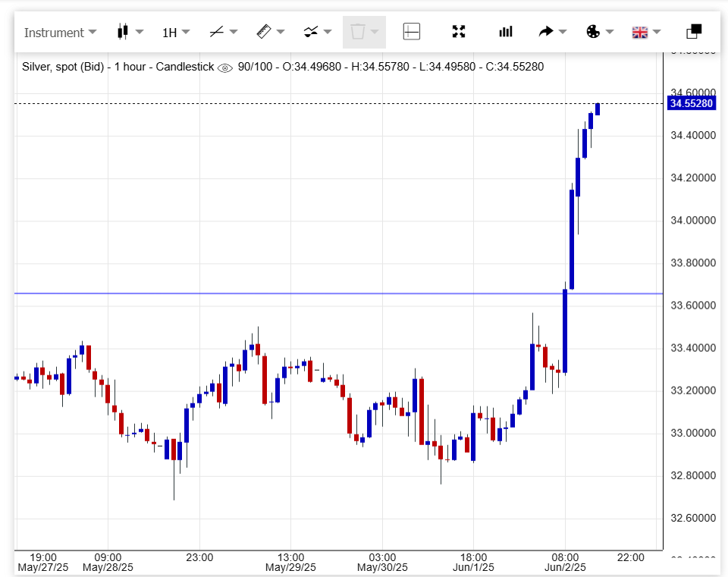Click the Jun/2/25 08:00 time axis label
The image size is (728, 577).
point(564,562)
